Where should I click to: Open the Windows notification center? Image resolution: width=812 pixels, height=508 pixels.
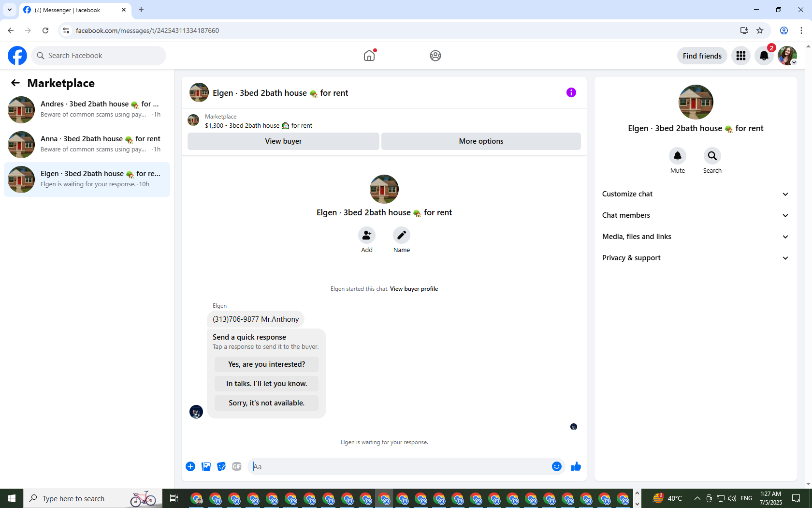pos(796,498)
